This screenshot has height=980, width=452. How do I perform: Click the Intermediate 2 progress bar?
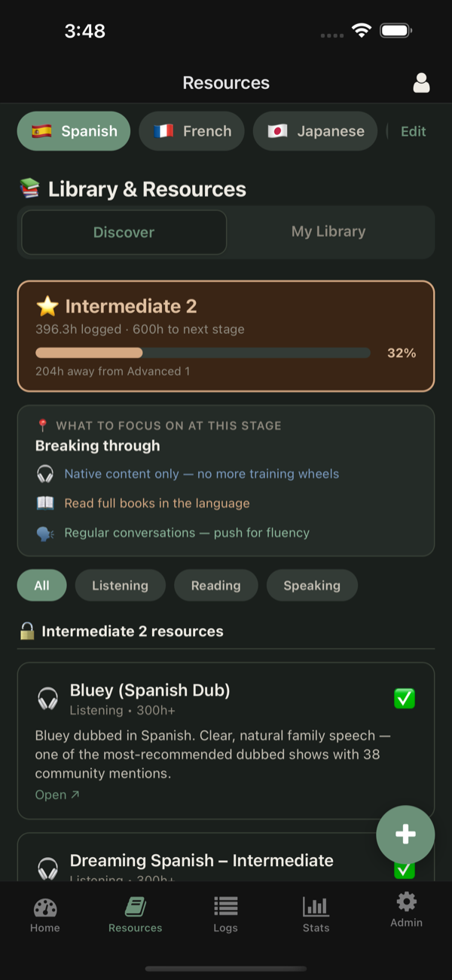(x=203, y=353)
